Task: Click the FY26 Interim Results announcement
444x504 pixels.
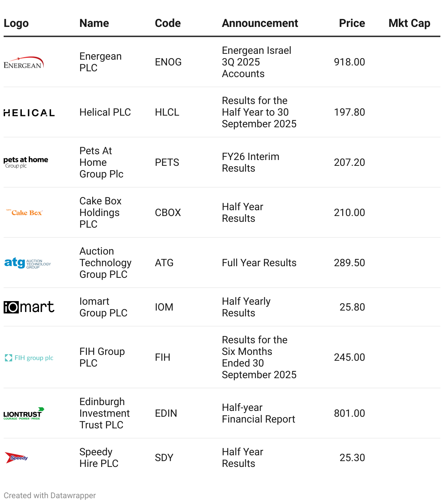Action: pyautogui.click(x=250, y=163)
